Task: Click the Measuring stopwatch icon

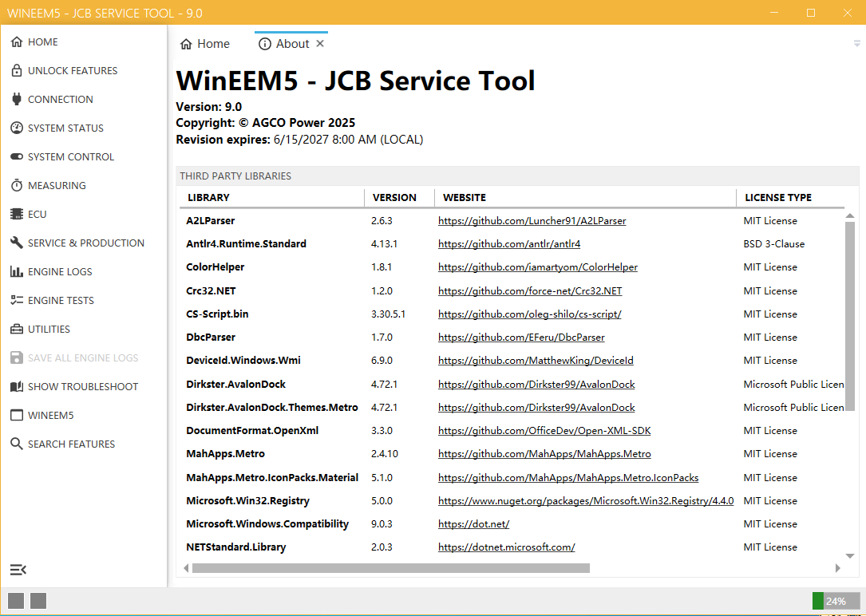Action: (x=17, y=186)
